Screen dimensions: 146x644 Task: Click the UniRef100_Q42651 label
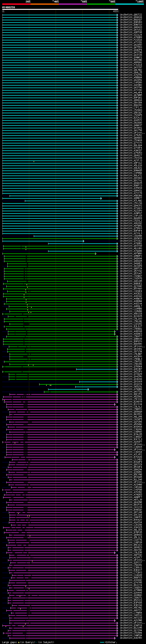tap(131, 80)
